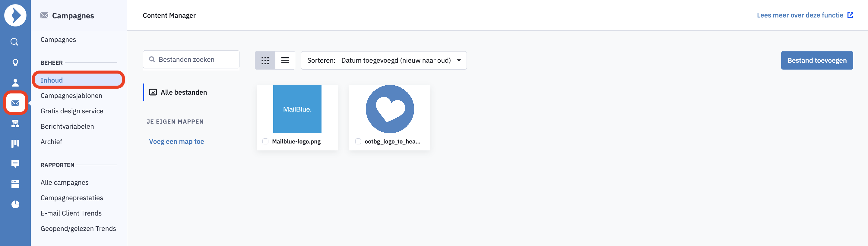The height and width of the screenshot is (246, 868).
Task: Open the Campagnes menu item
Action: [58, 39]
